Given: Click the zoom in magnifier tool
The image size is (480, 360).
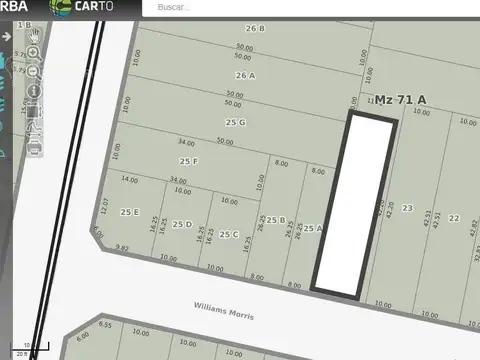Looking at the screenshot, I should point(34,54).
